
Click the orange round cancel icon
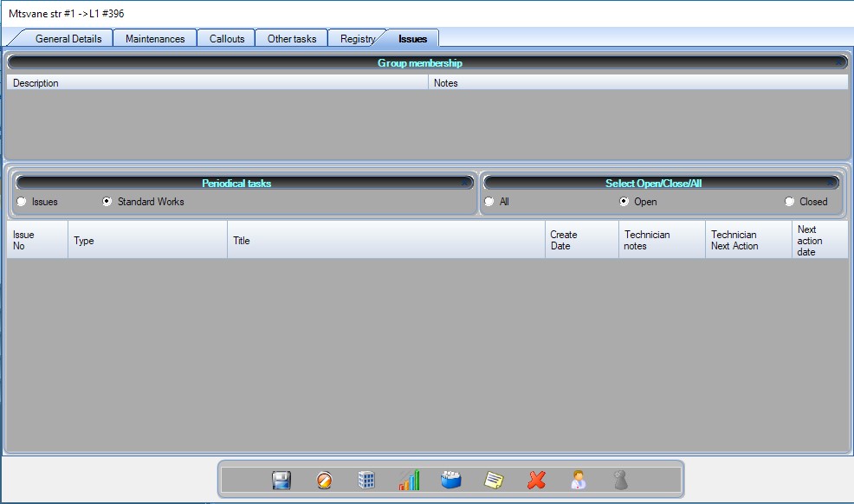click(324, 480)
